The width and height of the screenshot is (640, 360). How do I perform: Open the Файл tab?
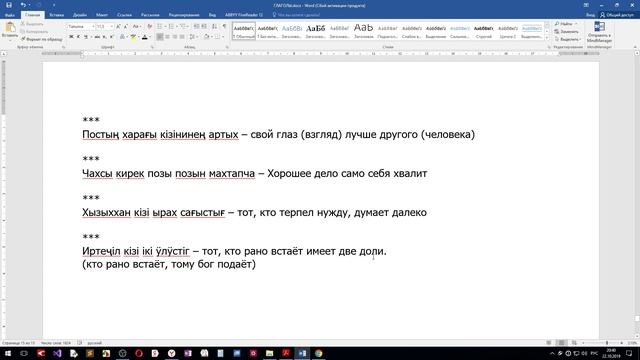pos(10,15)
